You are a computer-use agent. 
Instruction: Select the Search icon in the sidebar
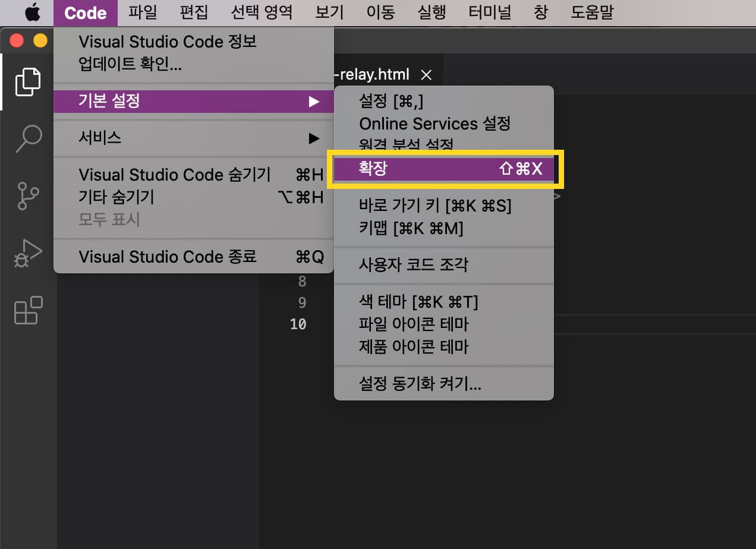[27, 138]
